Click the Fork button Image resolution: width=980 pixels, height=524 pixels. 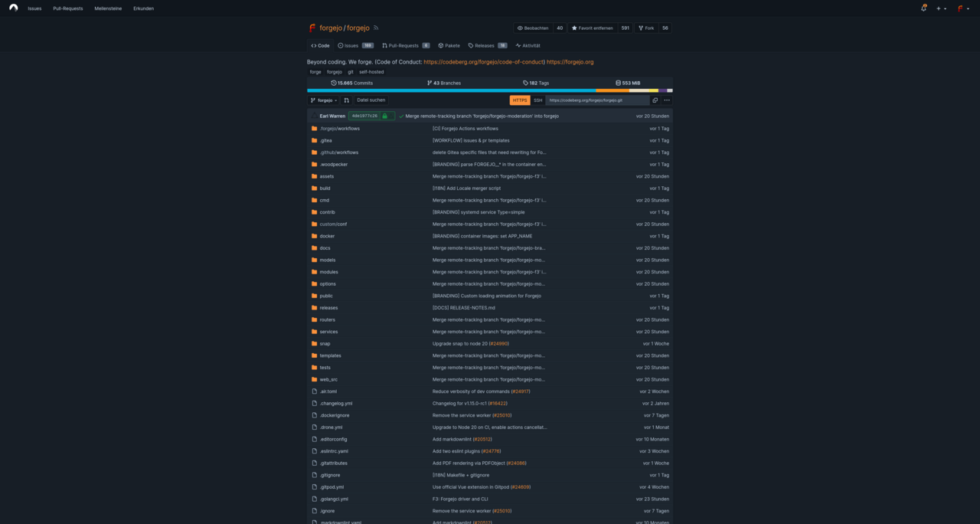[x=646, y=28]
